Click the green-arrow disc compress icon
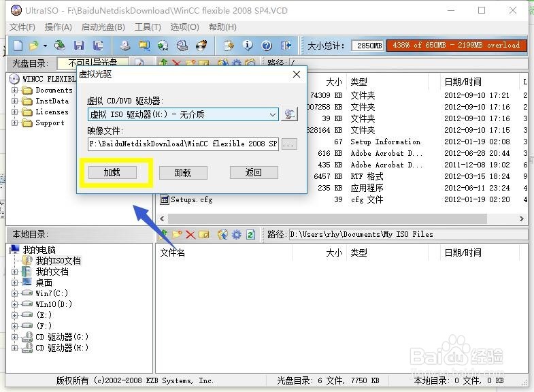The image size is (534, 392). [x=163, y=46]
